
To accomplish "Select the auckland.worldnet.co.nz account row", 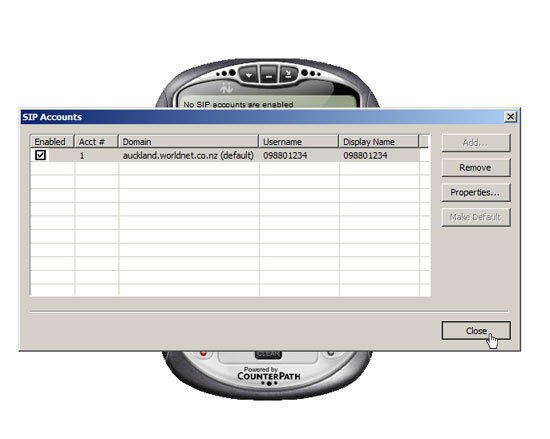I will 225,155.
